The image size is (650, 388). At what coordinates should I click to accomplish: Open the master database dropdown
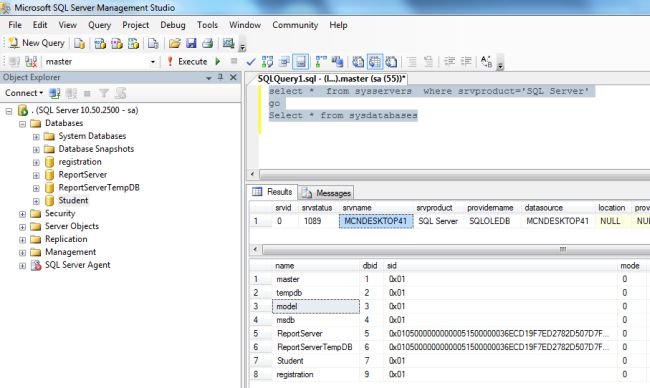pyautogui.click(x=153, y=62)
